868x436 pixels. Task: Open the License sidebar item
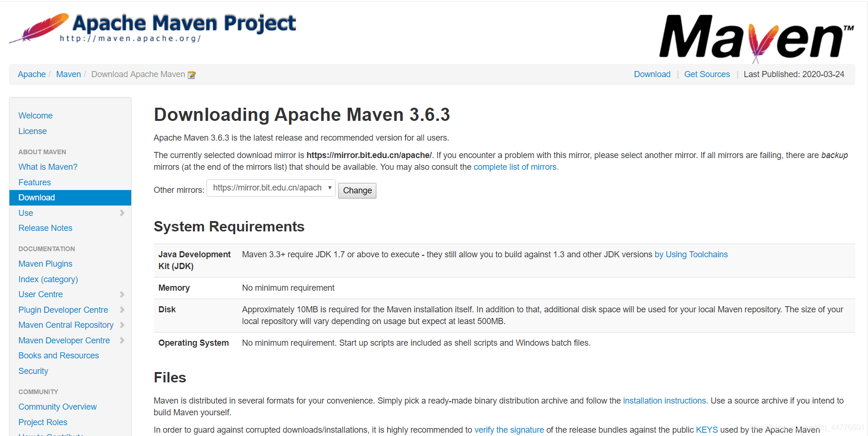(32, 131)
